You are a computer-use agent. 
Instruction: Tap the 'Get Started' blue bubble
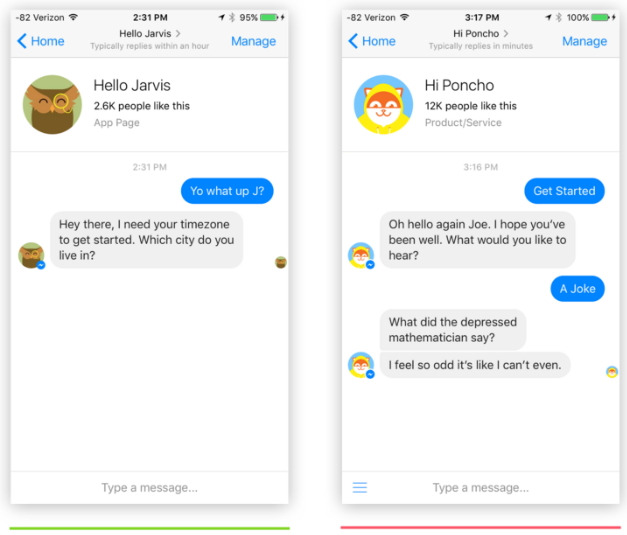(564, 191)
